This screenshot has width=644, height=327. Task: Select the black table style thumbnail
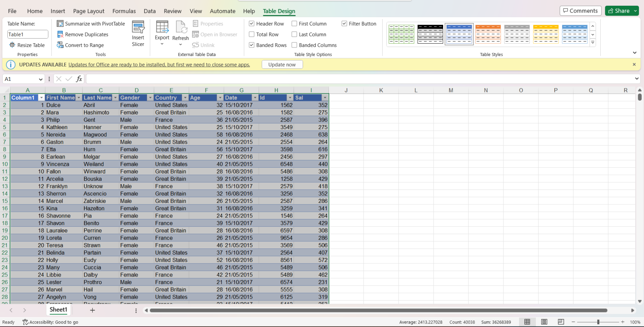(x=430, y=34)
